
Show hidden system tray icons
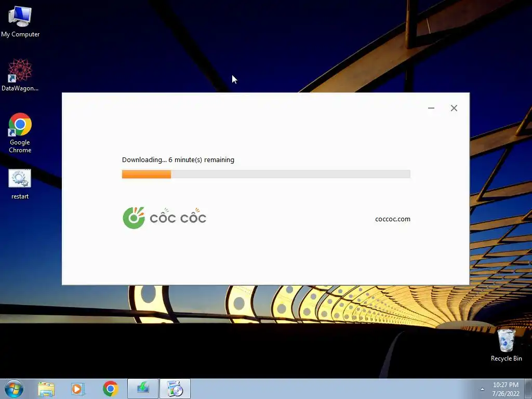482,389
